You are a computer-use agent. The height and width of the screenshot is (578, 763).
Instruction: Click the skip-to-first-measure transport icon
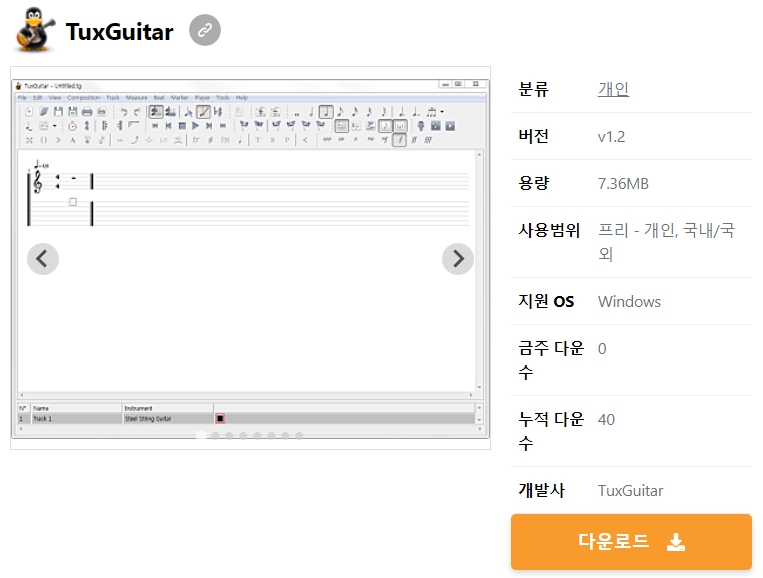coord(155,126)
